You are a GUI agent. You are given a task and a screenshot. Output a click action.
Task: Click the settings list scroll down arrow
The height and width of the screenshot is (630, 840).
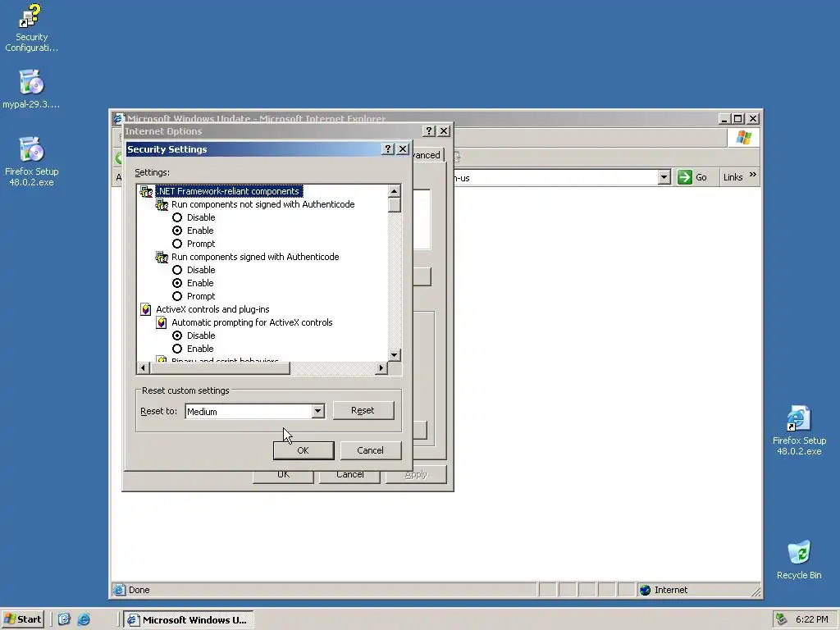(x=395, y=354)
